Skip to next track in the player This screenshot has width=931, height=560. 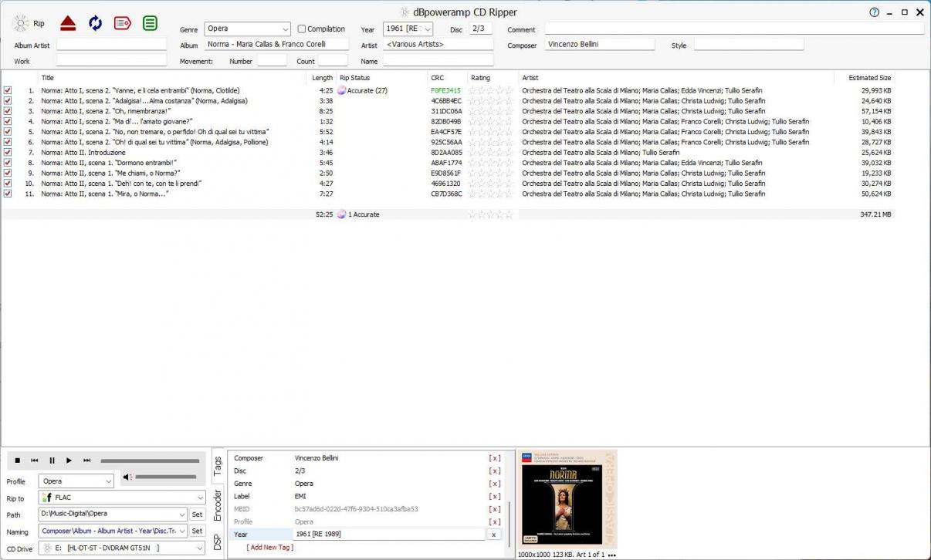point(86,460)
